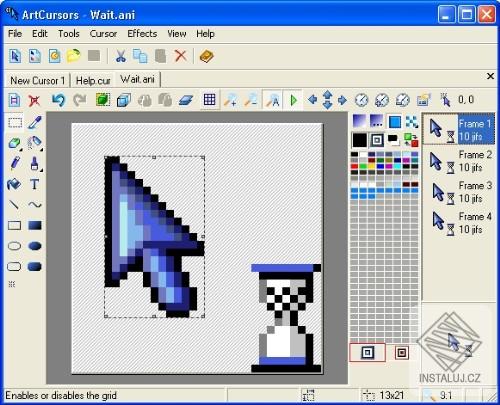Click the red-outlined color box below the palette

(367, 352)
